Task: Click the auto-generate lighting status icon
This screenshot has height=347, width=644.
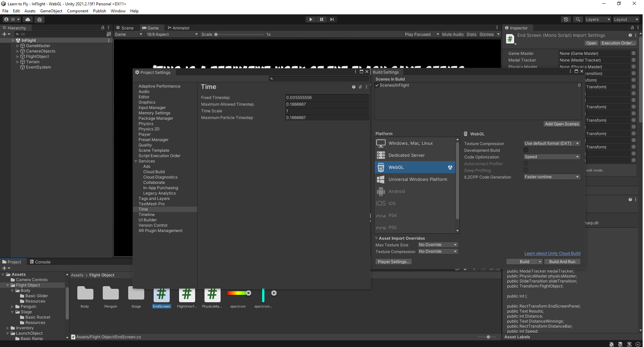Action: [629, 344]
